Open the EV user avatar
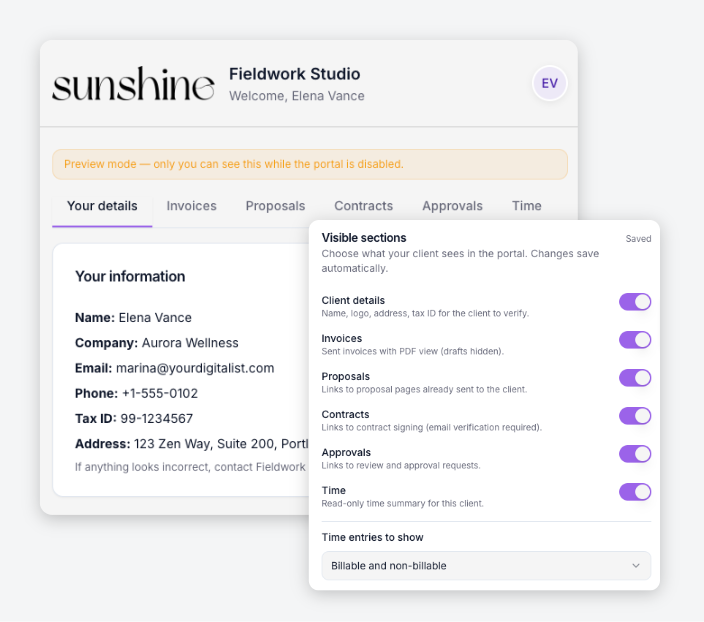Image resolution: width=704 pixels, height=622 pixels. (x=550, y=83)
